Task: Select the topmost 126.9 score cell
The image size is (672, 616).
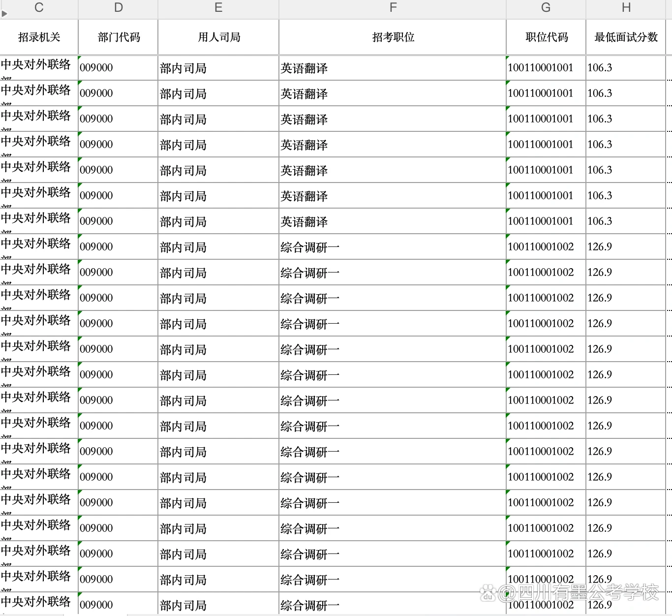Action: [626, 247]
